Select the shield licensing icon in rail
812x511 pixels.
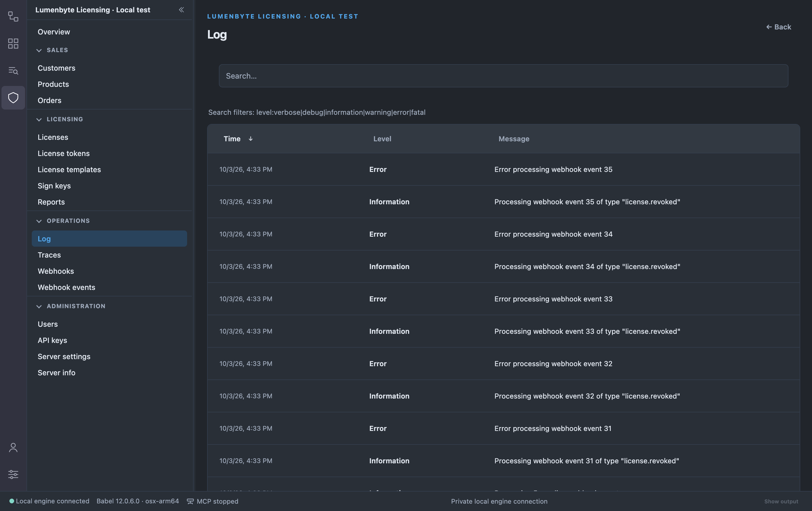tap(13, 98)
